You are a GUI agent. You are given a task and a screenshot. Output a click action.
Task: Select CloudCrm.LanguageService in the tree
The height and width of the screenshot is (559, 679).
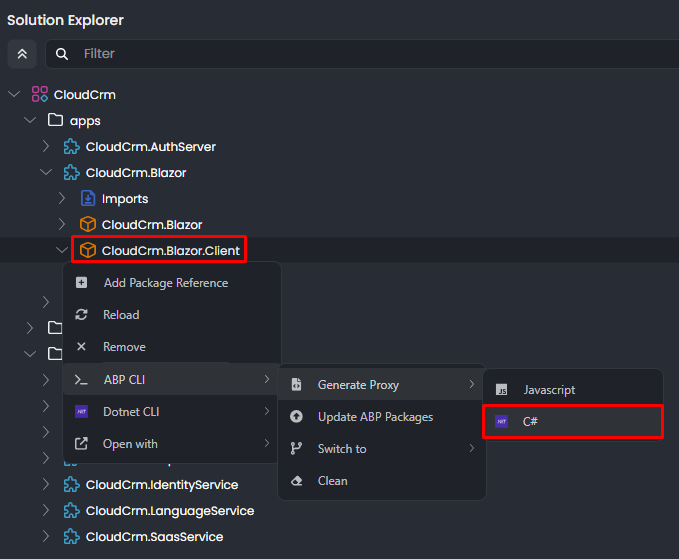[169, 511]
